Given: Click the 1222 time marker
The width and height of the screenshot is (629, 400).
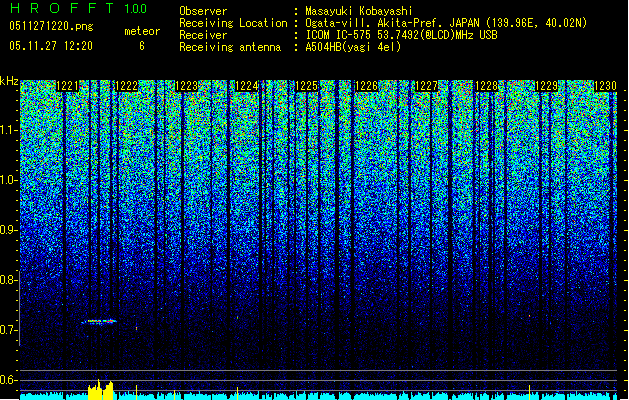Looking at the screenshot, I should [x=126, y=86].
